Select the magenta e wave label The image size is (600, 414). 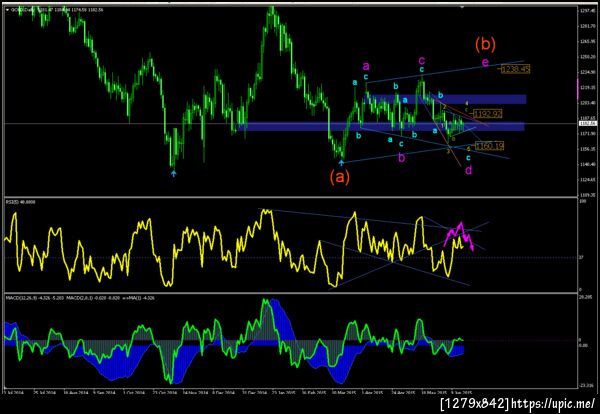pos(485,62)
